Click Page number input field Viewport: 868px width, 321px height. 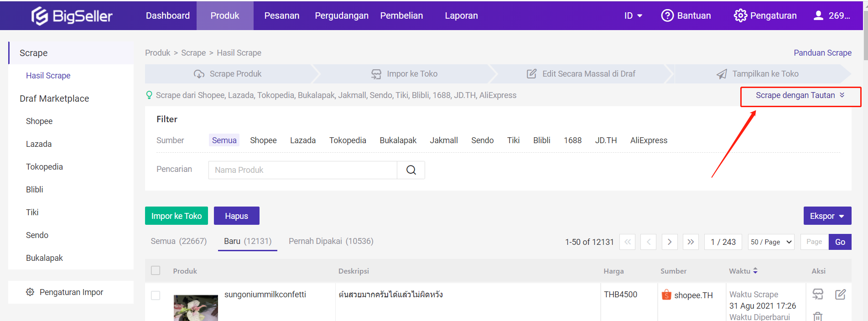[x=814, y=242]
